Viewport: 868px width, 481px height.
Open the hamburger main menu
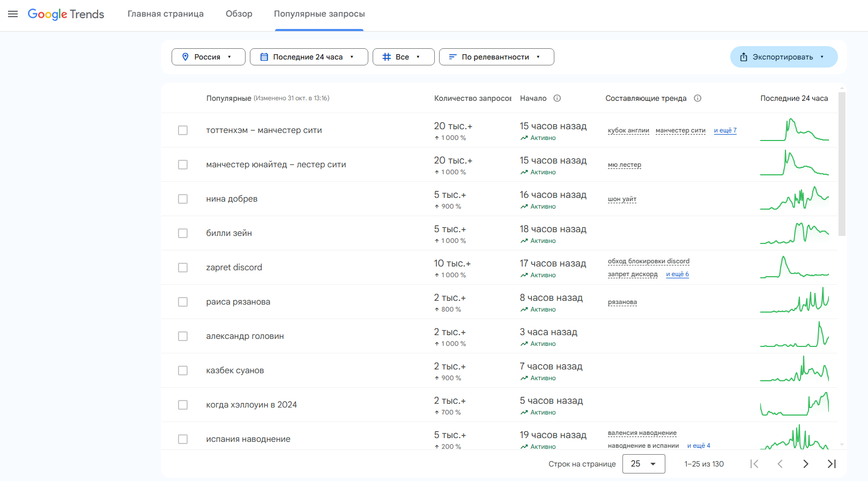pos(13,14)
